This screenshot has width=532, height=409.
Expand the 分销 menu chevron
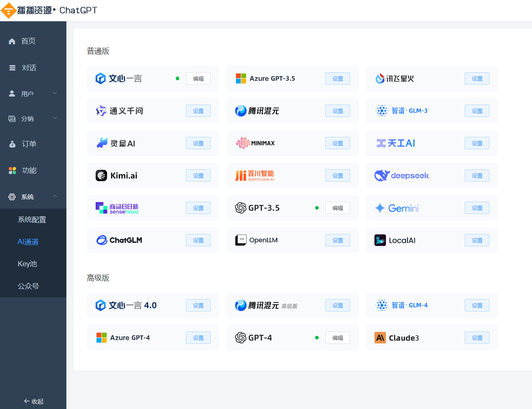55,118
